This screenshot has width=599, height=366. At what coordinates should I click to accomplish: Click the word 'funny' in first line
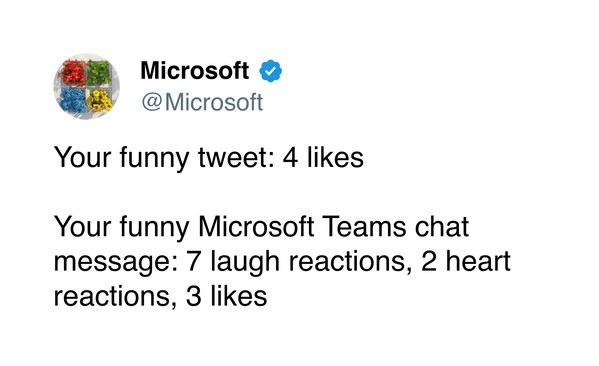[154, 158]
